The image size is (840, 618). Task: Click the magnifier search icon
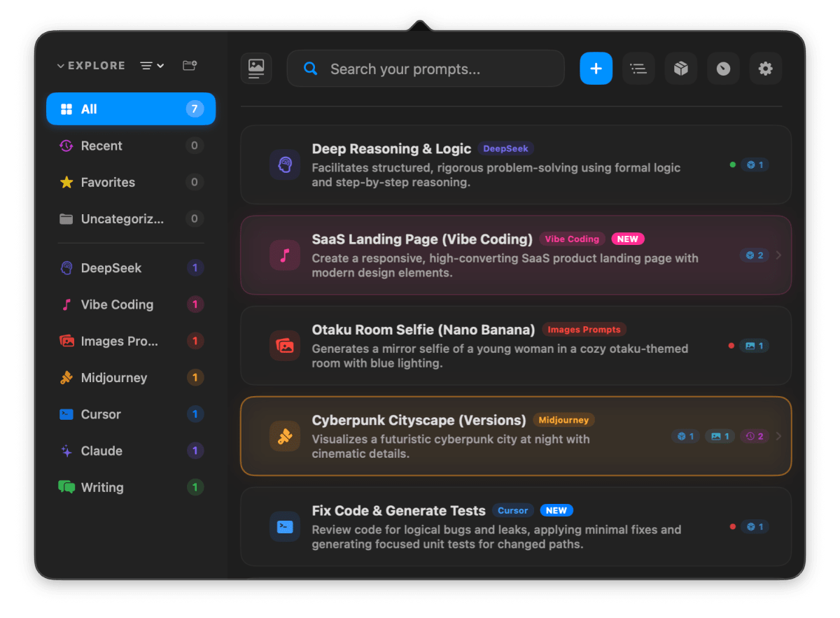click(x=311, y=69)
